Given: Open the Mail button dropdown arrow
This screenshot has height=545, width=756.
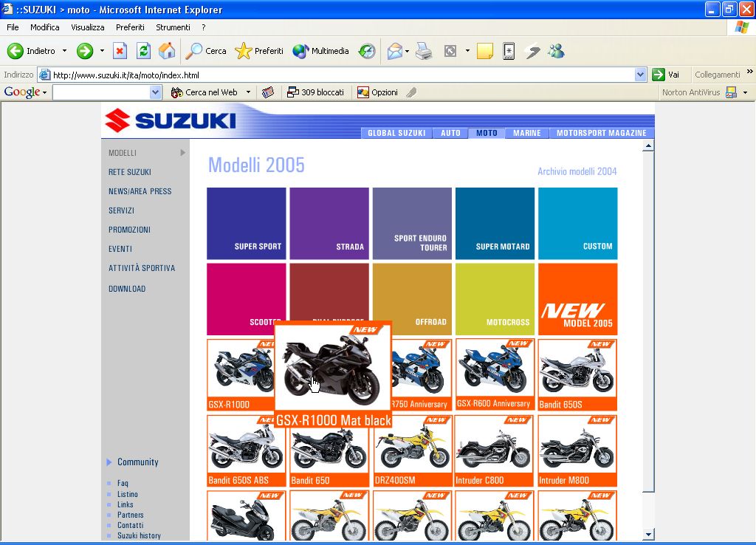Looking at the screenshot, I should pos(408,51).
